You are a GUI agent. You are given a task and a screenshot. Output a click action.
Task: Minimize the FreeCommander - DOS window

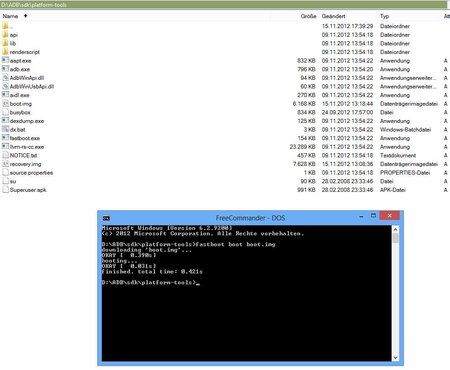pyautogui.click(x=361, y=216)
